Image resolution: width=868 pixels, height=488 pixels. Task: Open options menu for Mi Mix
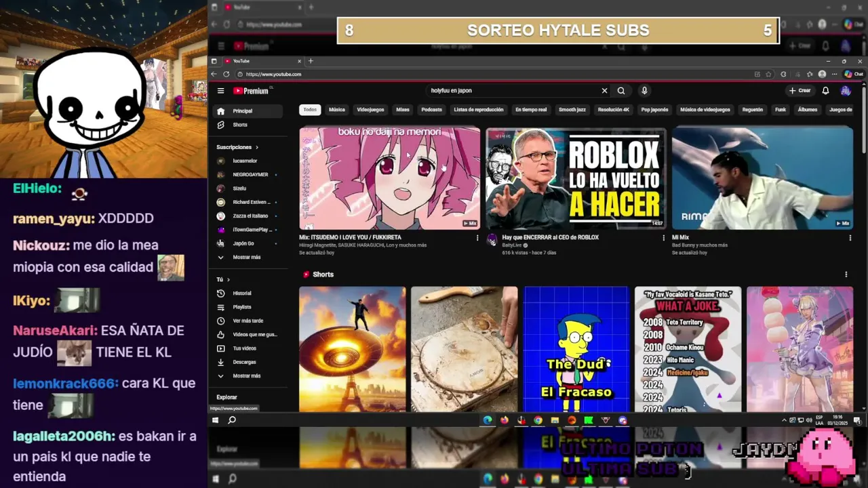coord(850,238)
